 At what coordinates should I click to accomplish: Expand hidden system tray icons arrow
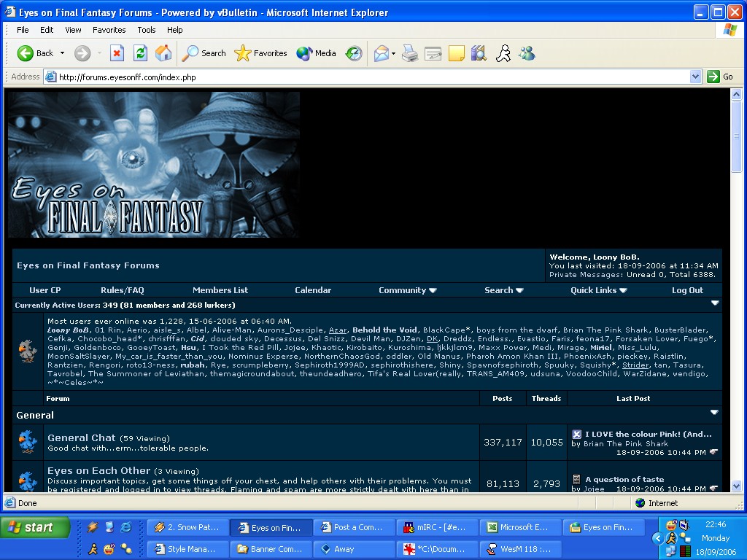click(x=658, y=539)
